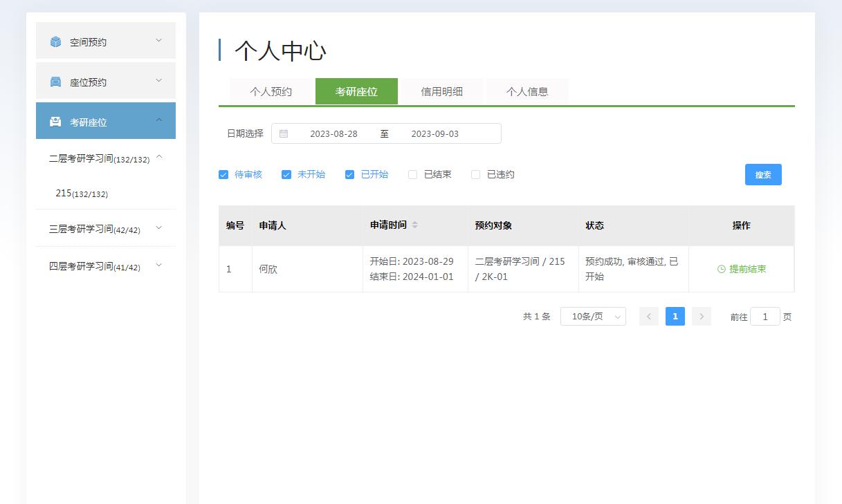Check the 已违约 filter checkbox
The width and height of the screenshot is (842, 504).
[476, 175]
